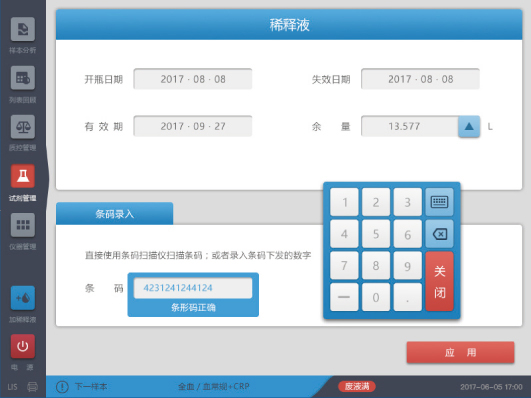Viewport: 531px width, 398px height.
Task: Click the 加稀释液 add diluent droplet icon
Action: coord(23,298)
